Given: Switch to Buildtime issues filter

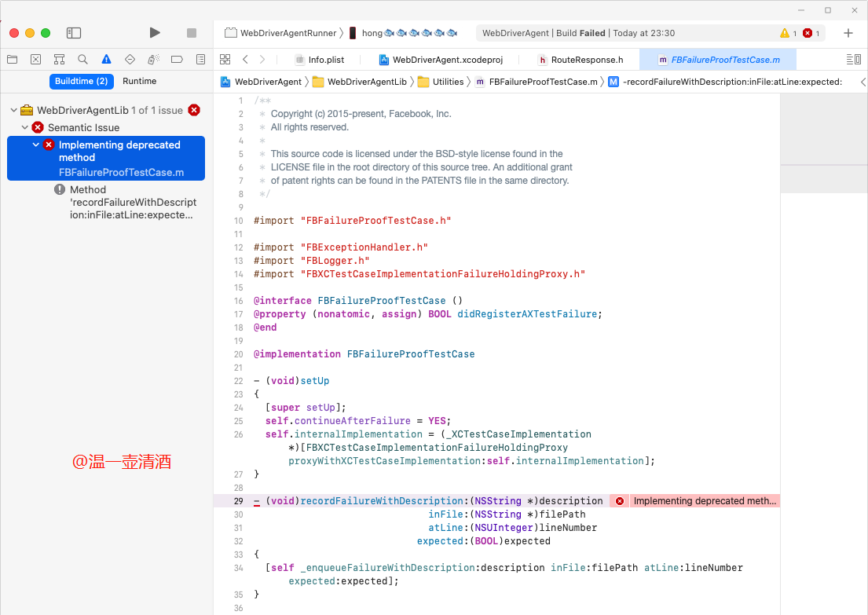Looking at the screenshot, I should [82, 81].
